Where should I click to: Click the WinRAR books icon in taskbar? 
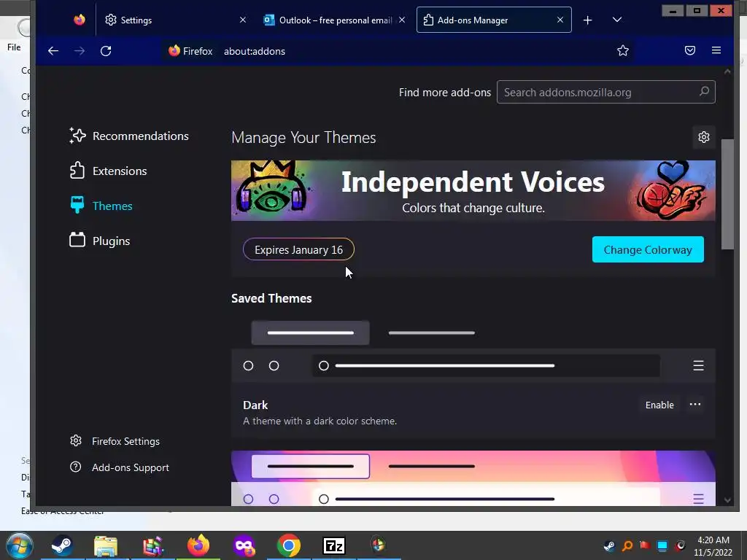click(x=152, y=545)
